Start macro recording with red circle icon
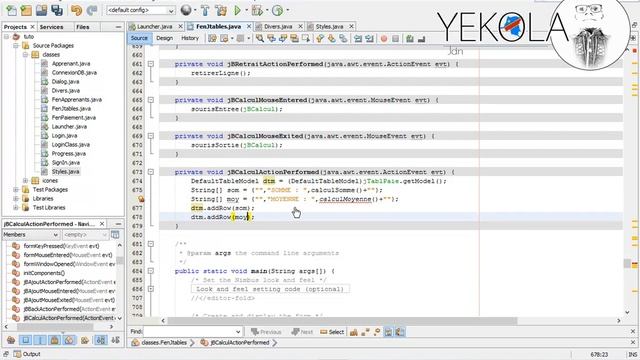 pyautogui.click(x=384, y=38)
